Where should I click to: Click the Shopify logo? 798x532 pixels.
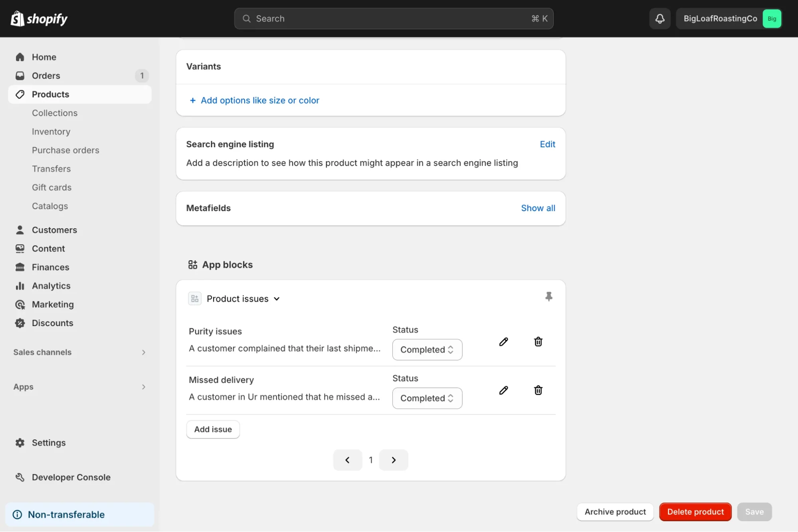39,18
